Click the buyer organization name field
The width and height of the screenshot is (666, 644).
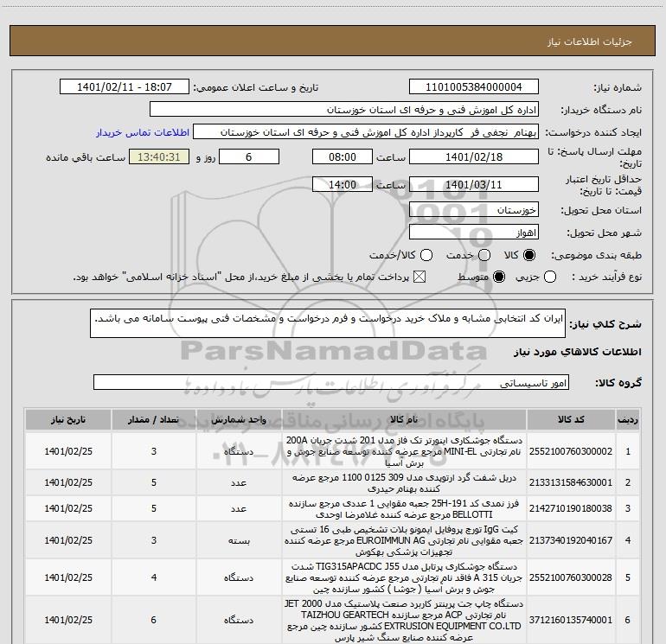344,110
